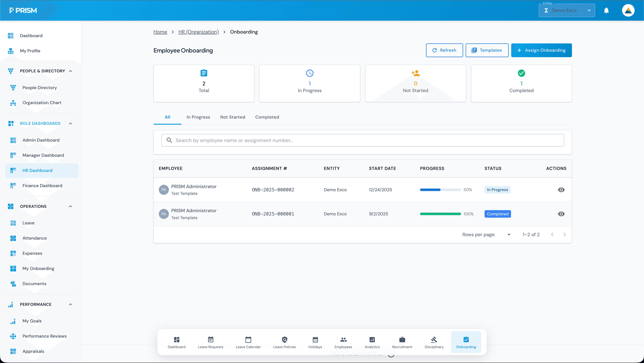Switch to the Completed tab
Viewport: 644px width, 363px height.
pyautogui.click(x=267, y=117)
